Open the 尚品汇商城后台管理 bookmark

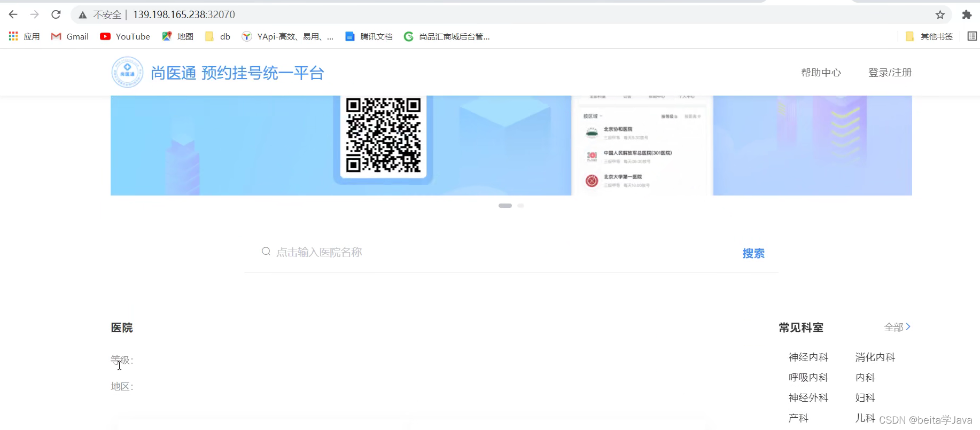447,36
